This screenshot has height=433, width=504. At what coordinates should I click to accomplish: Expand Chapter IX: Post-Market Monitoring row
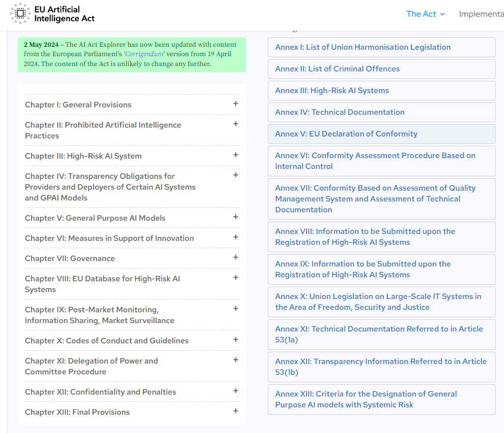99,315
